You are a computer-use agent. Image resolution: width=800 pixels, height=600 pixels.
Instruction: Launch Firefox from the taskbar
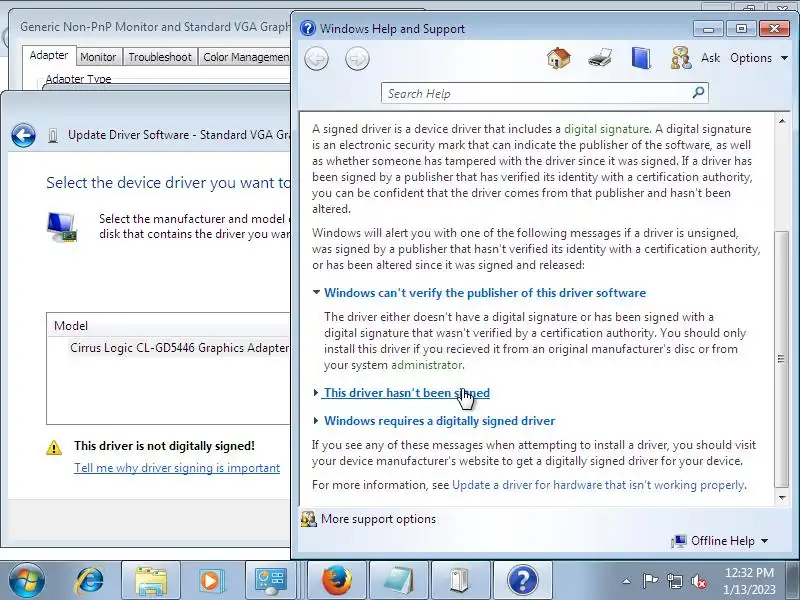point(337,581)
